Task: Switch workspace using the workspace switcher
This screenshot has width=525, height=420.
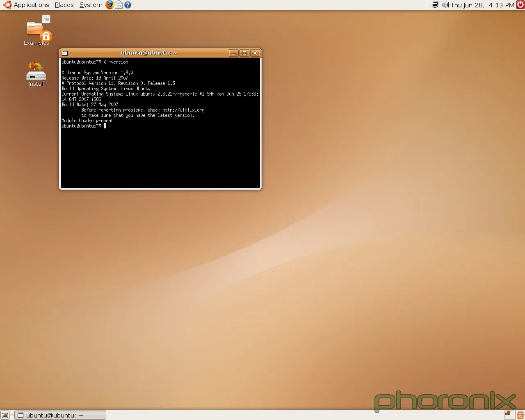Action: (509, 415)
